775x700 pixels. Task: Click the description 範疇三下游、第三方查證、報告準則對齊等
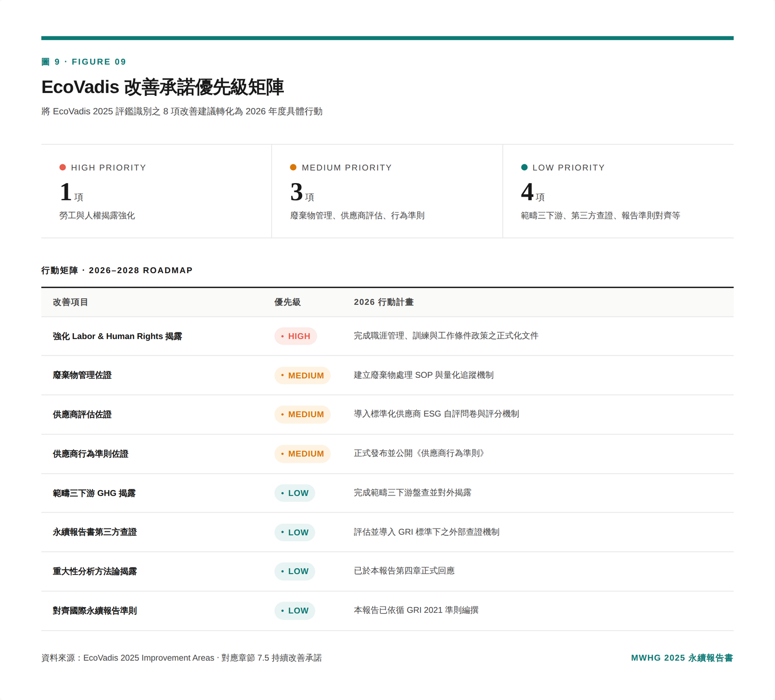coord(600,216)
